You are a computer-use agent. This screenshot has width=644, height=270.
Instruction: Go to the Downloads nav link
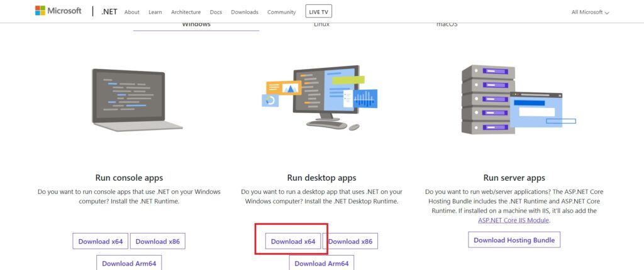pos(245,13)
